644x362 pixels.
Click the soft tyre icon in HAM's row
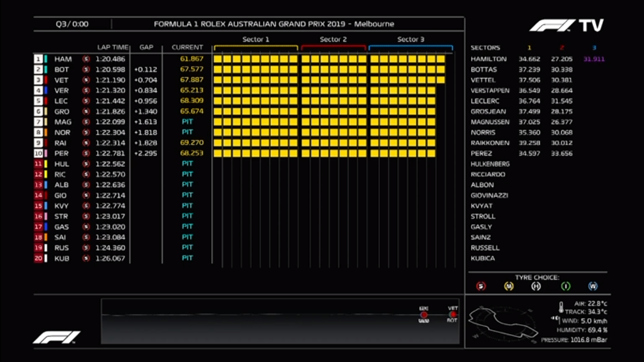pyautogui.click(x=86, y=59)
